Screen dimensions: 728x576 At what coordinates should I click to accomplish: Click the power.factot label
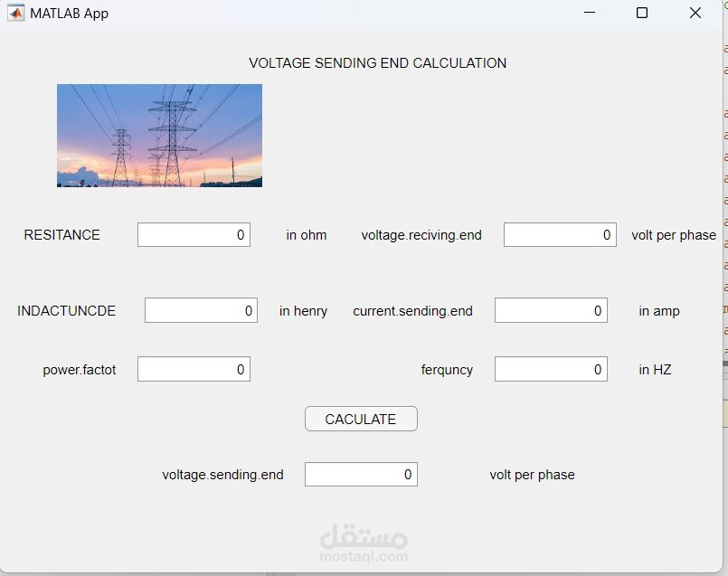click(80, 370)
